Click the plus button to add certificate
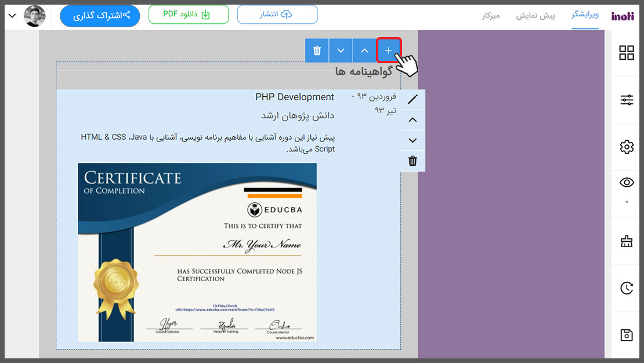This screenshot has width=644, height=363. coord(389,50)
